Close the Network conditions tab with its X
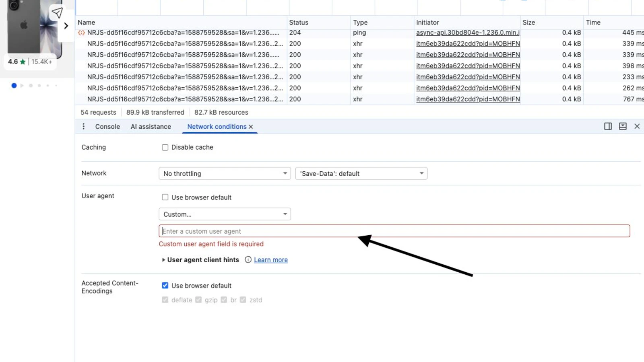This screenshot has height=362, width=644. pyautogui.click(x=251, y=127)
